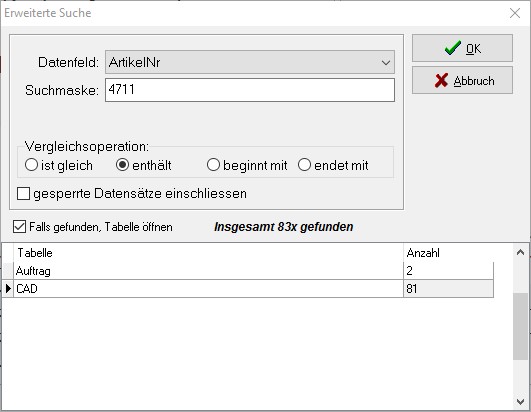Click the Suchmaske field containing 4711
This screenshot has width=531, height=412.
coord(250,90)
